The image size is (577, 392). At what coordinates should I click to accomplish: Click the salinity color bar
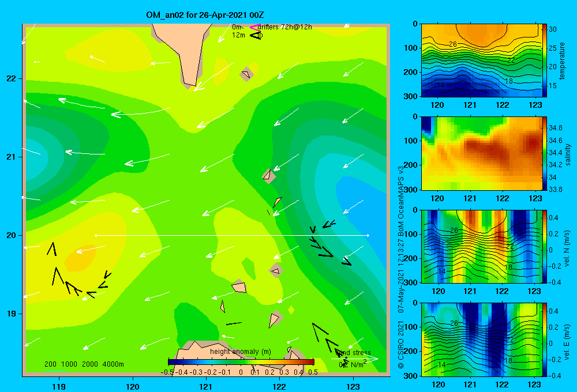pos(545,153)
